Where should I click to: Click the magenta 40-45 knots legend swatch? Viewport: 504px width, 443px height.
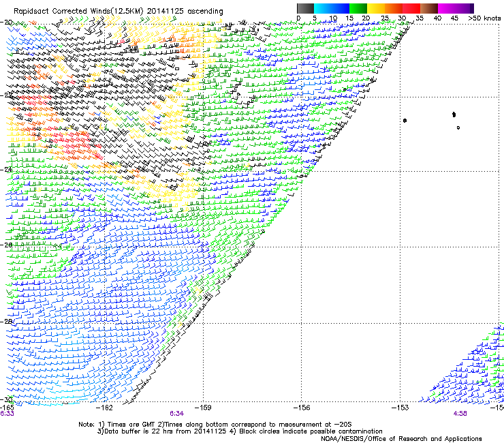(447, 8)
